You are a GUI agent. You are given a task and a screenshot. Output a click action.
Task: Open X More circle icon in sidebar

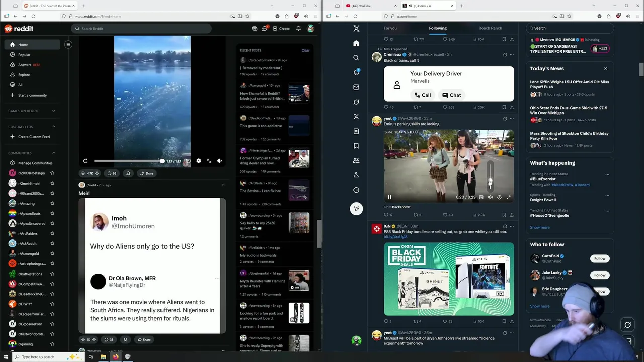tap(356, 190)
